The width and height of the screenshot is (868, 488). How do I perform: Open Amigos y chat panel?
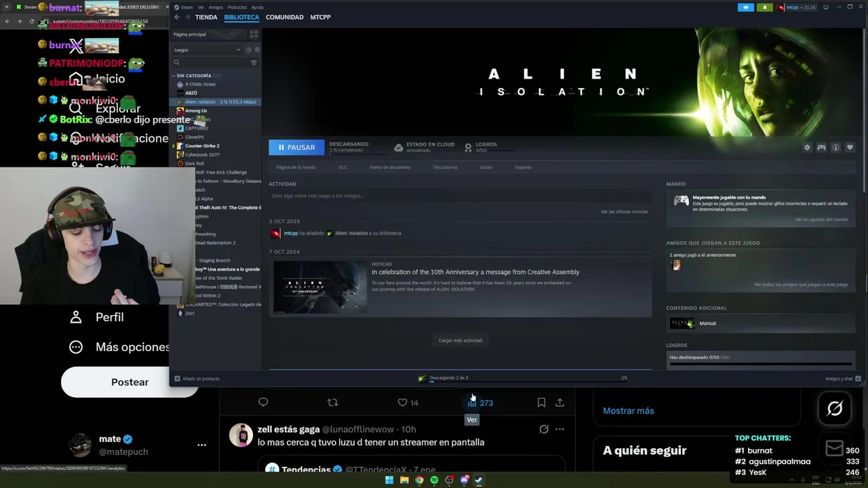click(x=843, y=378)
